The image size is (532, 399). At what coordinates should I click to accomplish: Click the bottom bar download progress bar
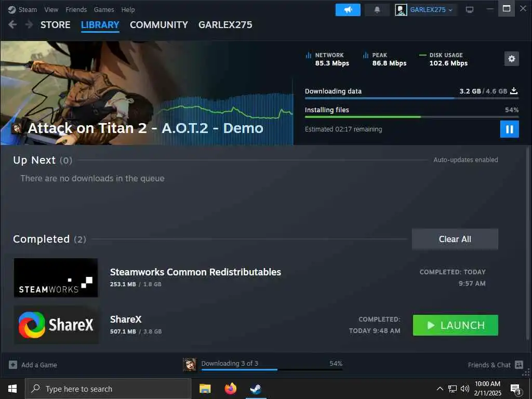coord(272,369)
